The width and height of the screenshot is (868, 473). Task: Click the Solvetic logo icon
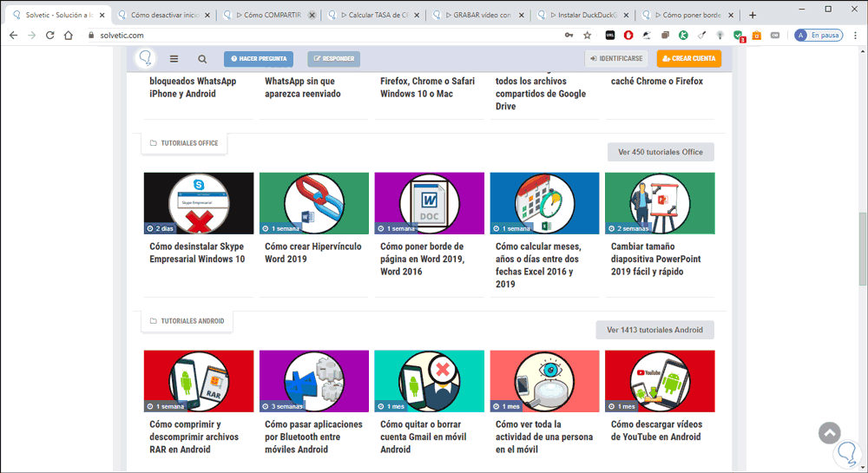(147, 58)
